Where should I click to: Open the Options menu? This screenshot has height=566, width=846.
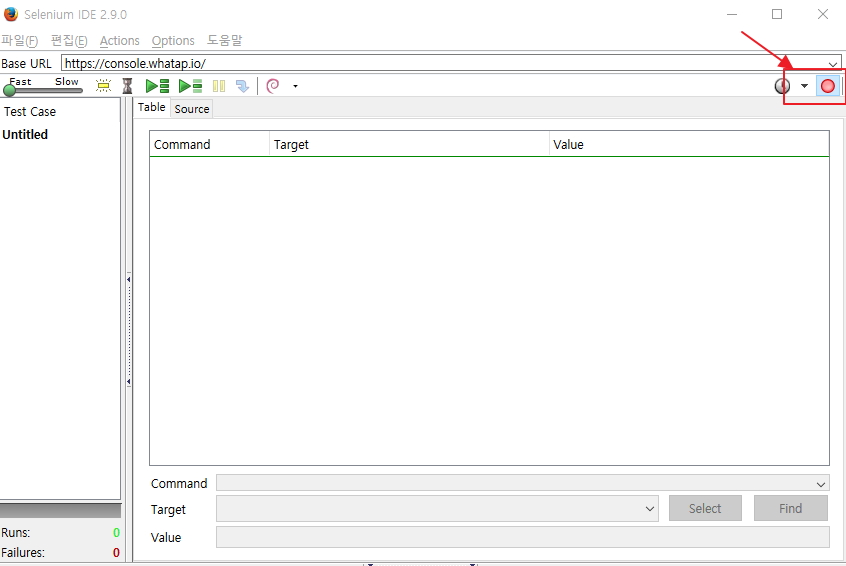click(173, 40)
